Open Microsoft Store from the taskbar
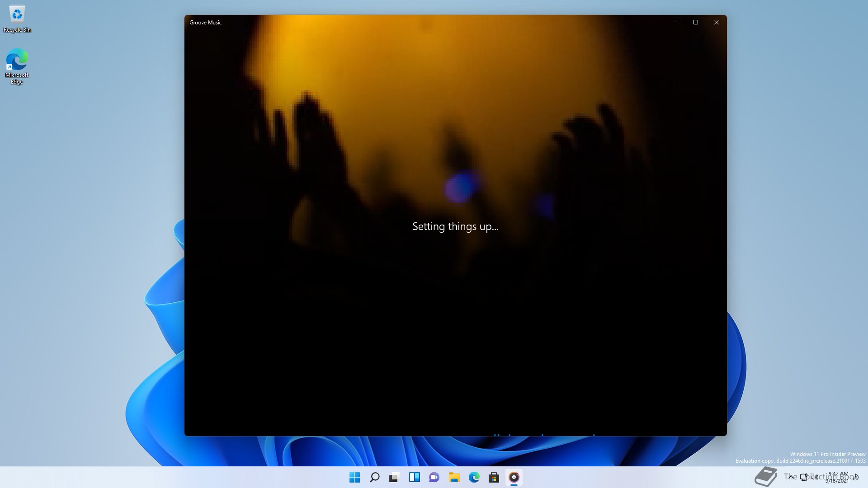Screen dimensions: 868x488 tap(494, 477)
